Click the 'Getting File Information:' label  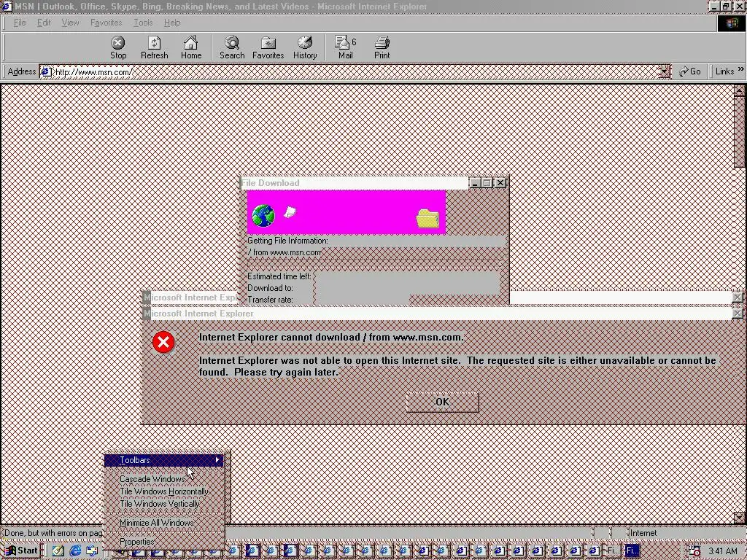[287, 241]
